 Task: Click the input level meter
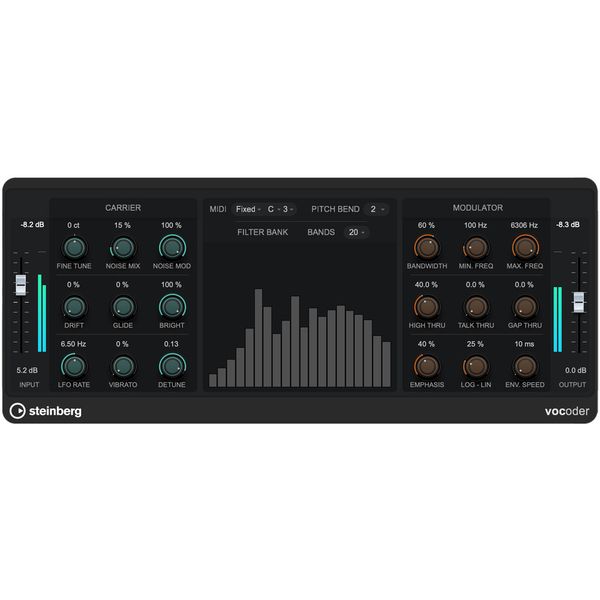(42, 313)
